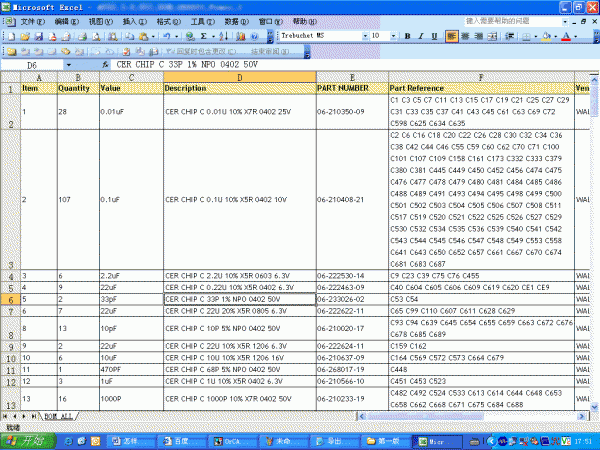This screenshot has width=600, height=450.
Task: Select the Part Reference header cell
Action: pyautogui.click(x=481, y=88)
